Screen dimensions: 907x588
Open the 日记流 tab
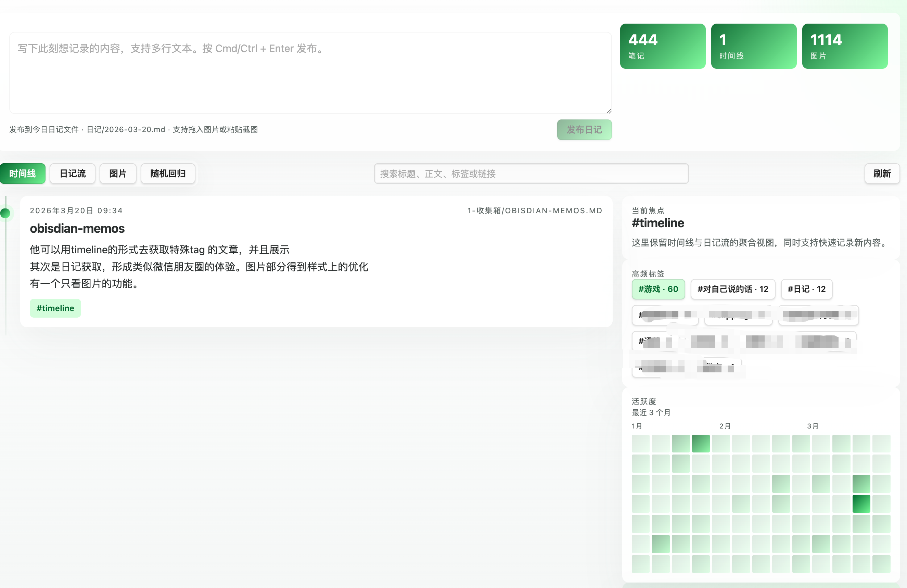coord(73,174)
